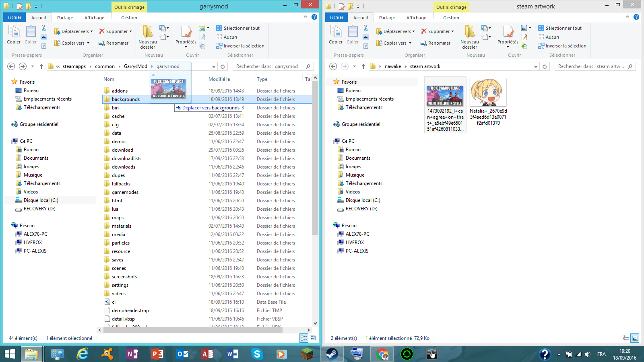This screenshot has width=644, height=362.
Task: Collapse the ribbon in steam artwork window
Action: tap(627, 17)
